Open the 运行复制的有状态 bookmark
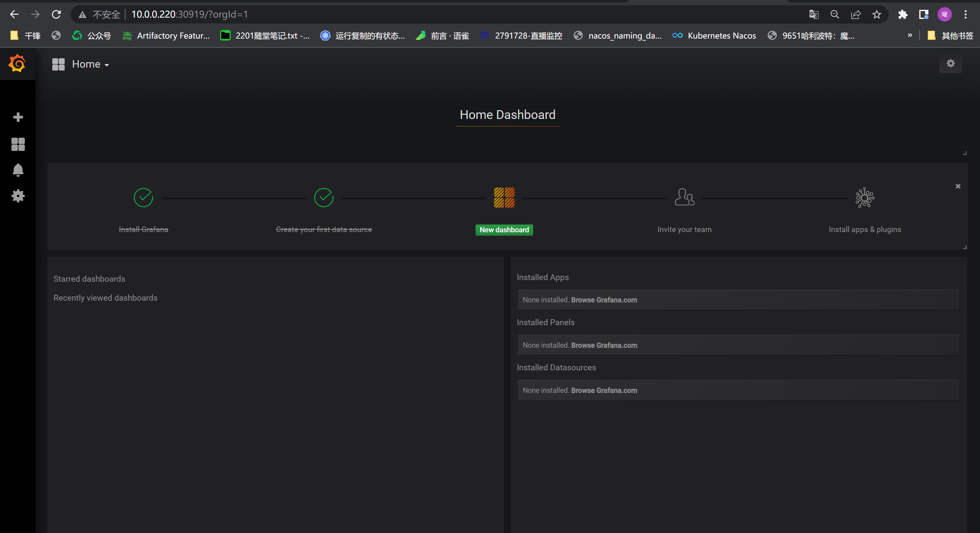Viewport: 980px width, 533px height. point(363,36)
